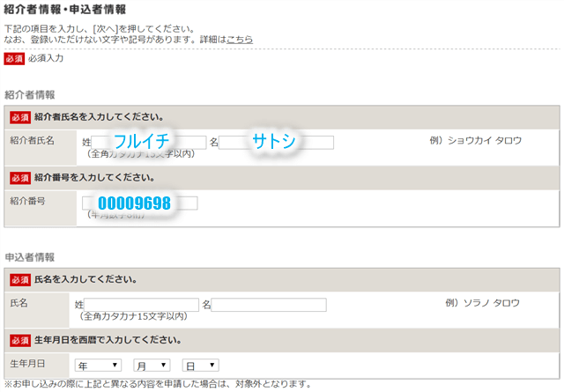
Task: Click the 生年月日 row label
Action: click(26, 364)
